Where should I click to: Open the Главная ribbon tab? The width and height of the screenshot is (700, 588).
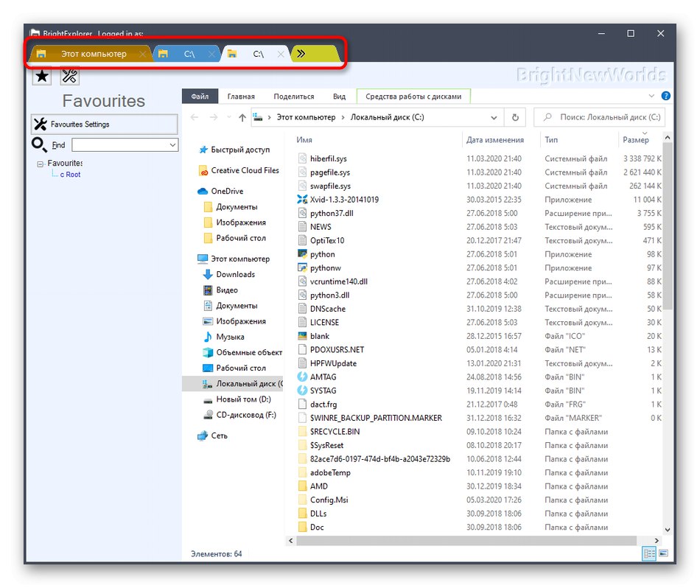241,97
